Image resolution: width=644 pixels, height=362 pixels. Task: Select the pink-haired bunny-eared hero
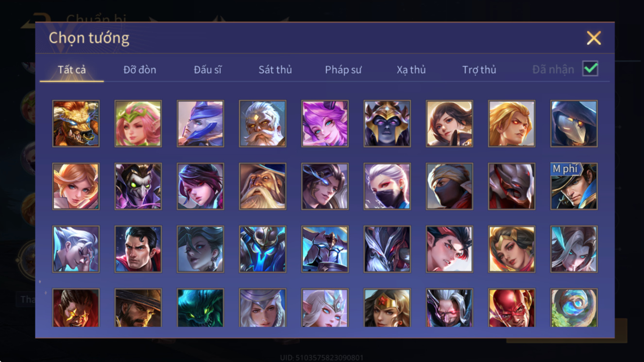(324, 124)
